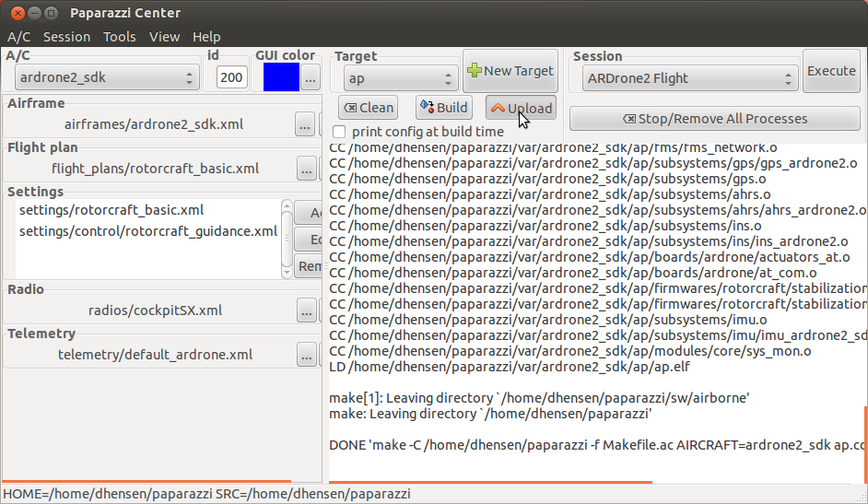Click the console horizontal scrollbar
The width and height of the screenshot is (868, 504).
tap(490, 482)
